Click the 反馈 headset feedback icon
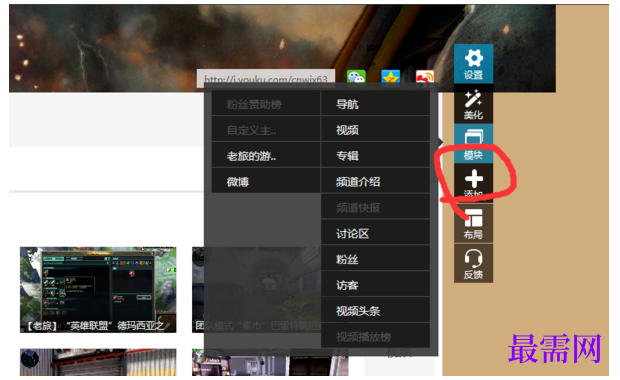The width and height of the screenshot is (620, 380). point(473,263)
